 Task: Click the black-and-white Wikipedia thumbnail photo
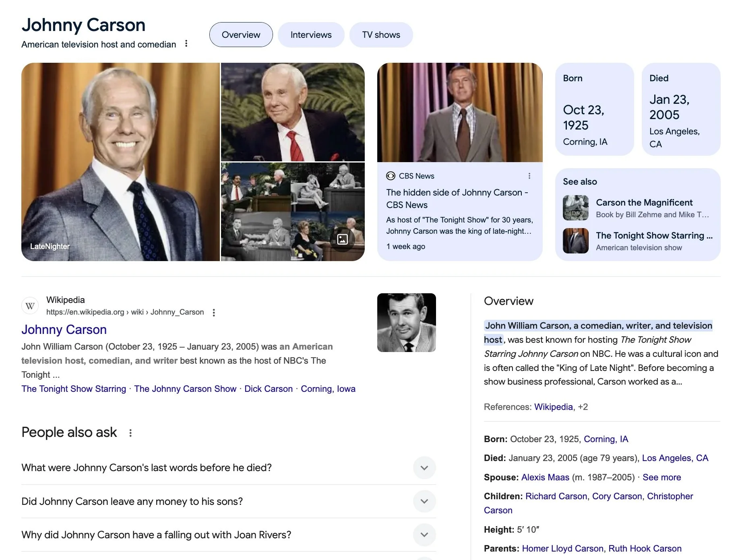pyautogui.click(x=406, y=323)
